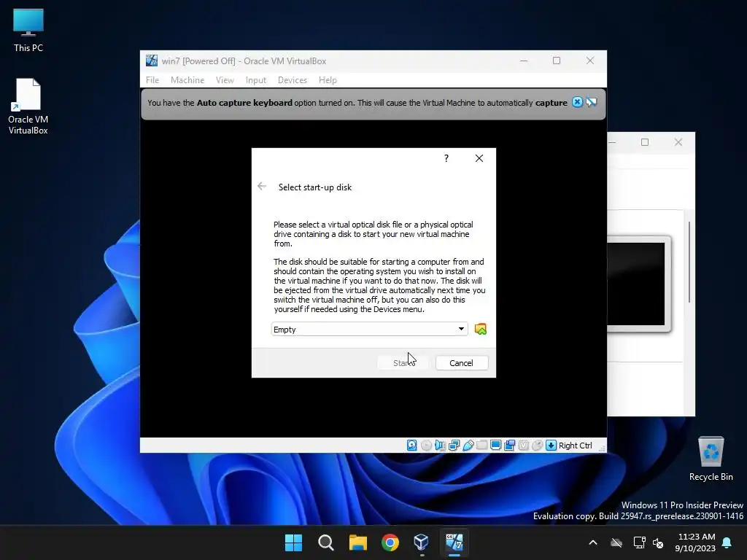The height and width of the screenshot is (560, 747).
Task: Click the shared folders status icon
Action: pos(481,446)
